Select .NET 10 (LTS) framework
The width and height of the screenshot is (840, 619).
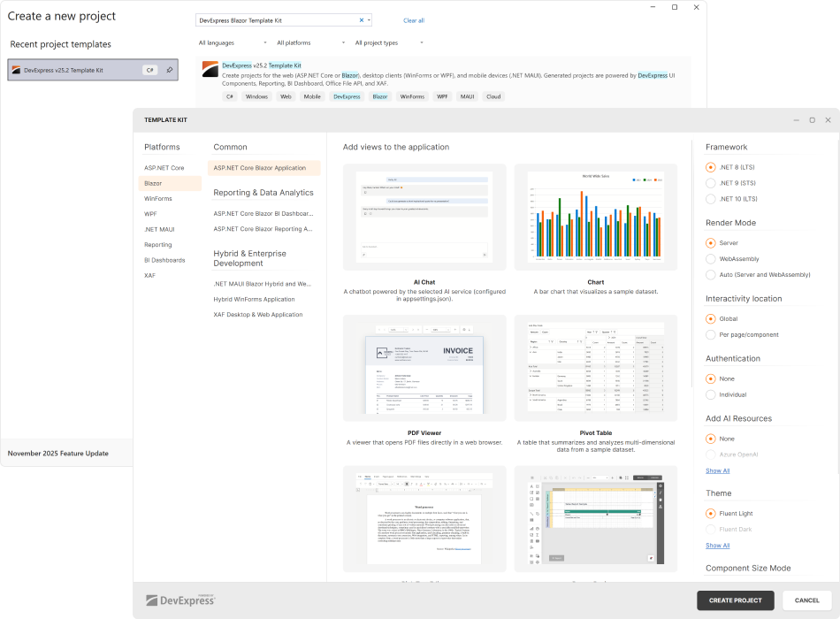[711, 199]
